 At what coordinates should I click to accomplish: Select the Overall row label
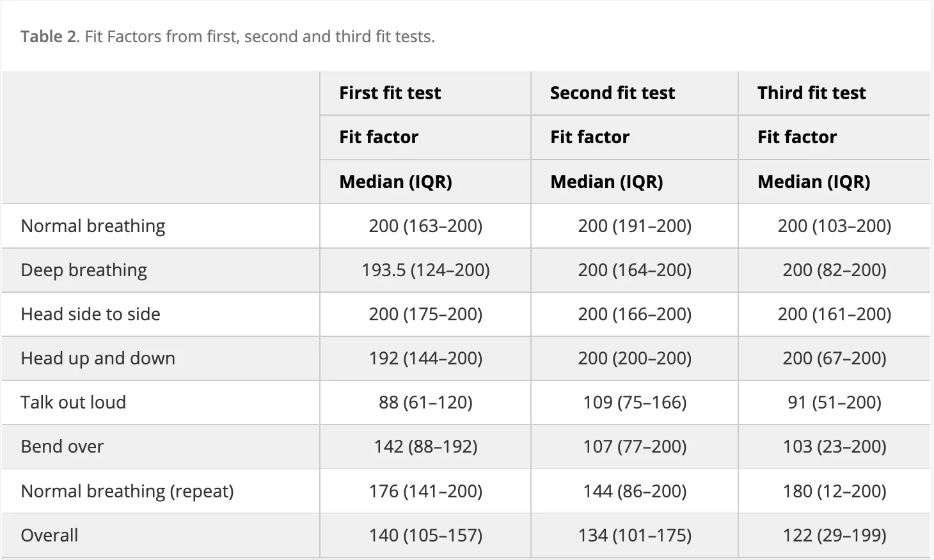click(49, 535)
